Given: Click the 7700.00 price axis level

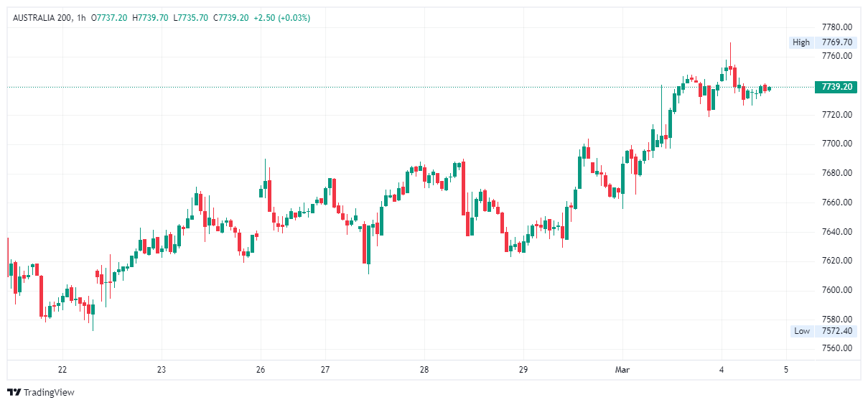Looking at the screenshot, I should (x=837, y=144).
